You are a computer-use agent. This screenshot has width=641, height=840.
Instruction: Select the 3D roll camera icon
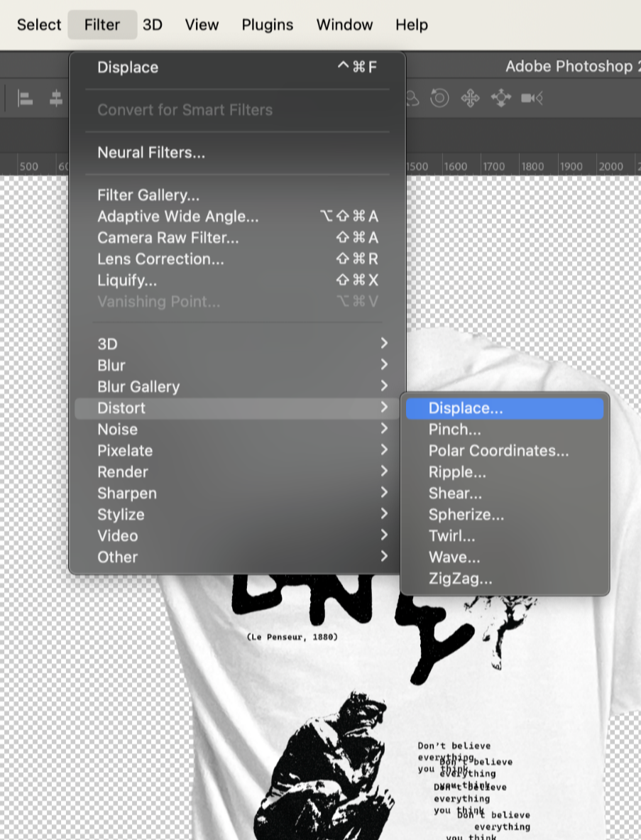coord(439,98)
